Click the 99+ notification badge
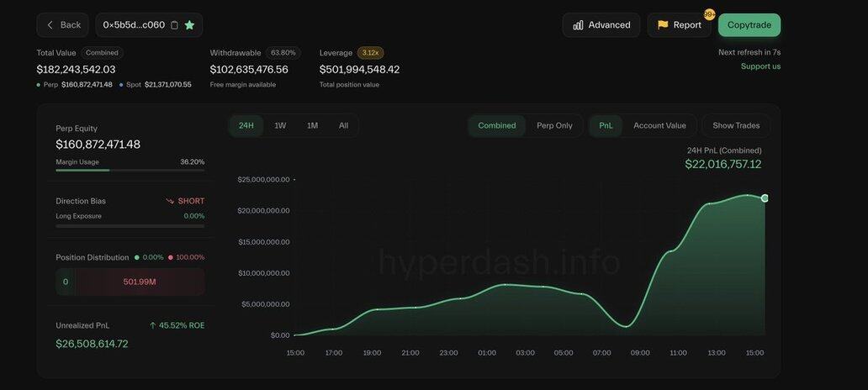Screen dimensions: 868x390 [x=709, y=14]
